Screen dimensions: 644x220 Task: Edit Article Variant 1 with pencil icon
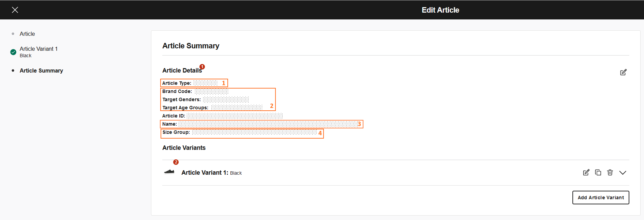(586, 173)
